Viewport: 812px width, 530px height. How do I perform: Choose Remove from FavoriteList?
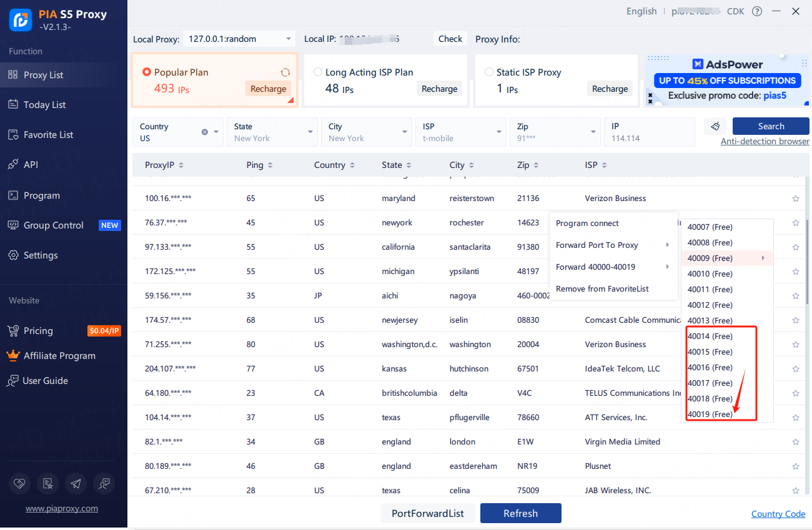[x=613, y=289]
